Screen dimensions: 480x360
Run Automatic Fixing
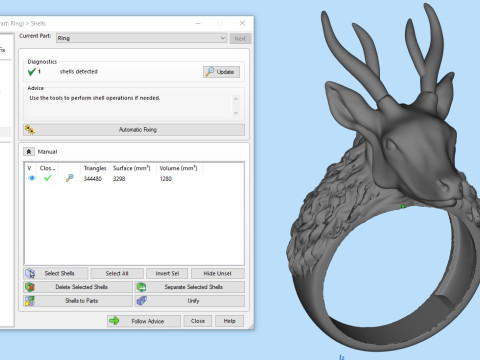point(134,130)
